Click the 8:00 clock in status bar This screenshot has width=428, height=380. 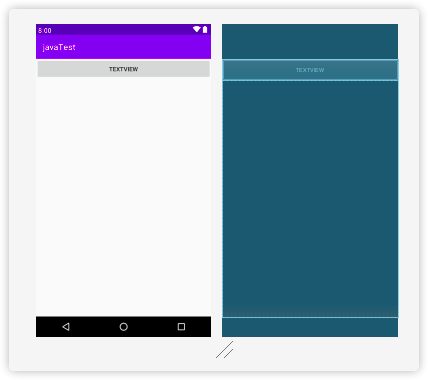tap(45, 31)
